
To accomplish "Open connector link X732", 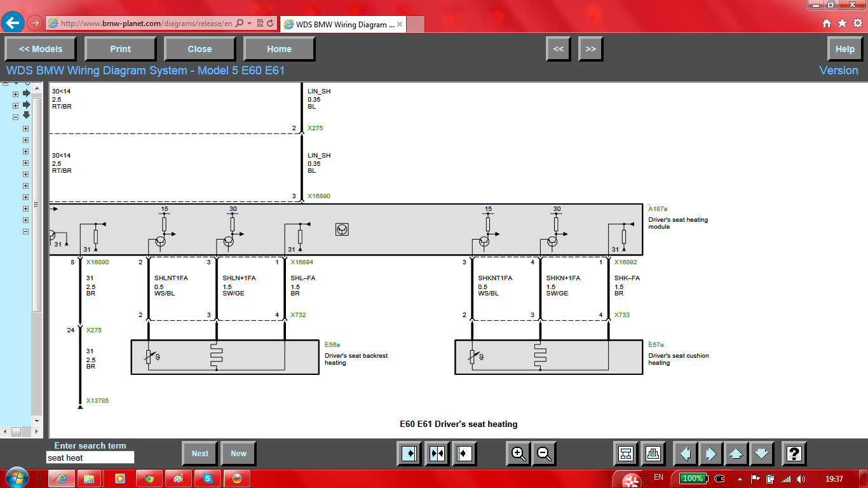I will [x=298, y=315].
